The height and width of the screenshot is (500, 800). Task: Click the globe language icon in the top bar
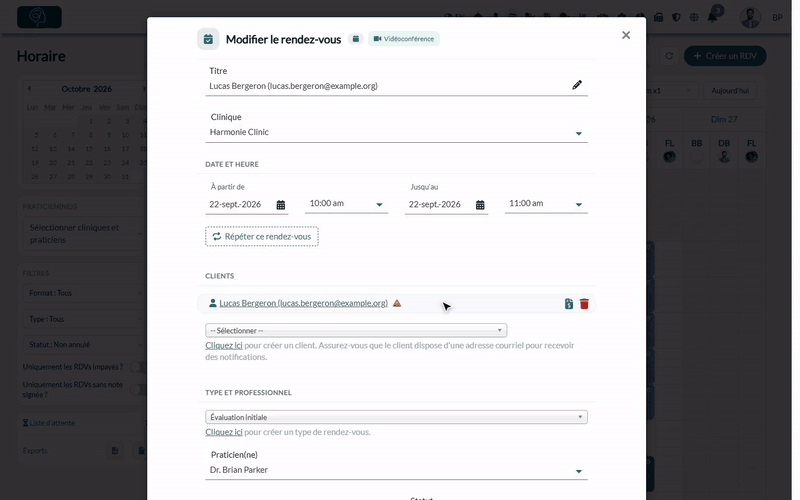coord(694,17)
